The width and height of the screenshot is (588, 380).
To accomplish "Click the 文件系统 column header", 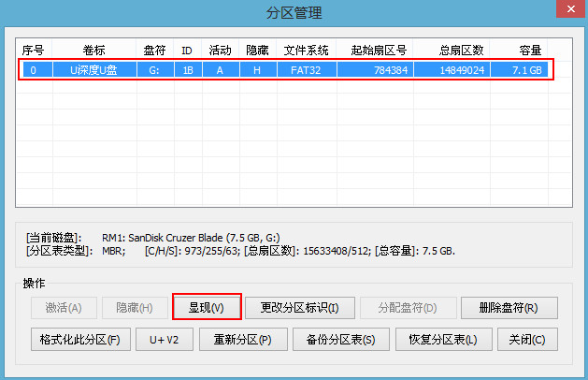I will [307, 50].
